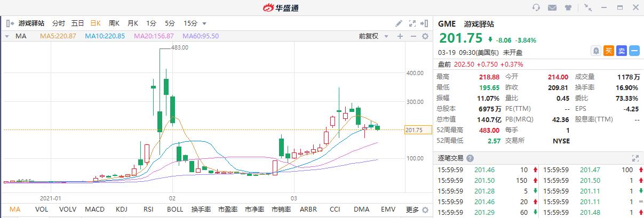
Task: Select 日K chart tab
Action: 96,23
